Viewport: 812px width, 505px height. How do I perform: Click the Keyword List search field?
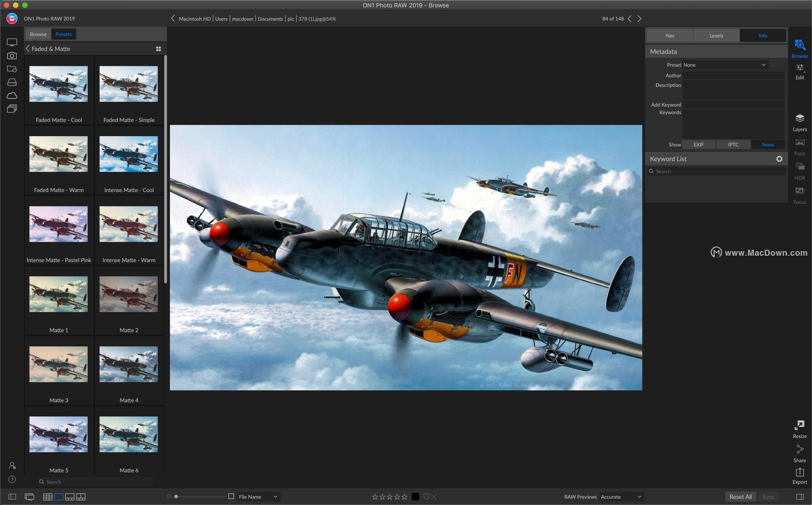pyautogui.click(x=717, y=171)
